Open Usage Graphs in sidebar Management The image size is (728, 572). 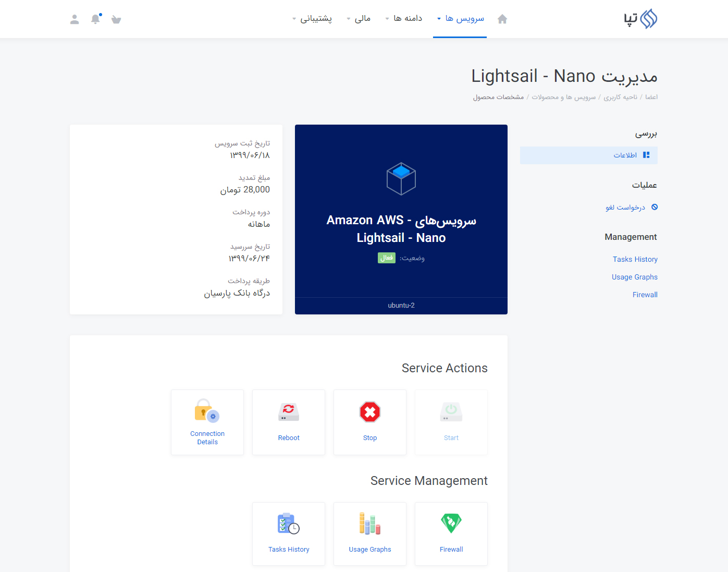point(635,277)
